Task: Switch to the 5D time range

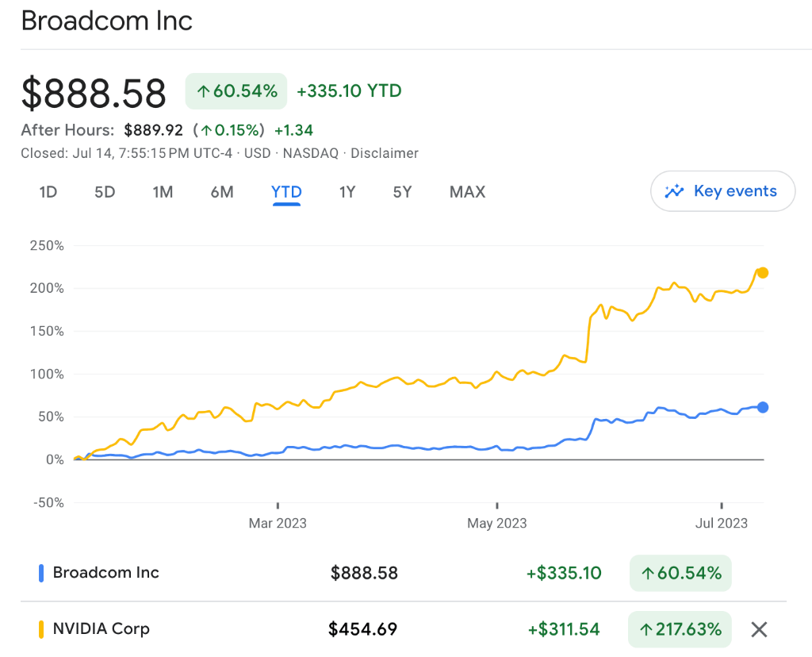Action: (x=105, y=192)
